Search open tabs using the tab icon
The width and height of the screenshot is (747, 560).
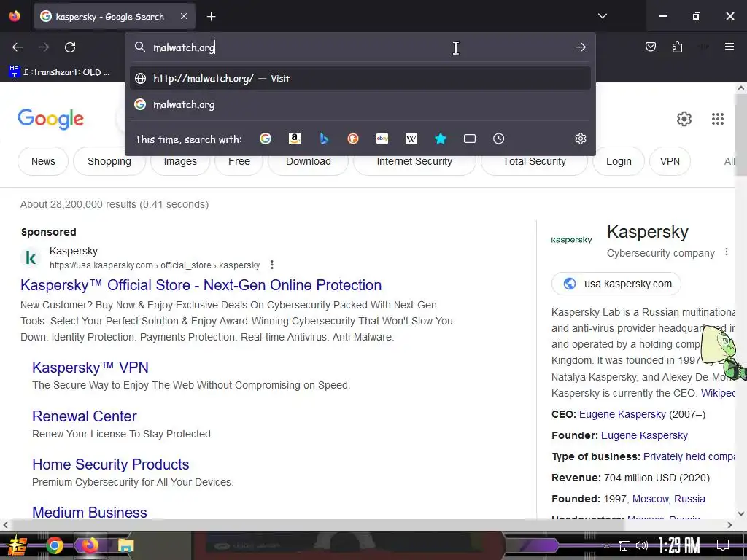470,139
